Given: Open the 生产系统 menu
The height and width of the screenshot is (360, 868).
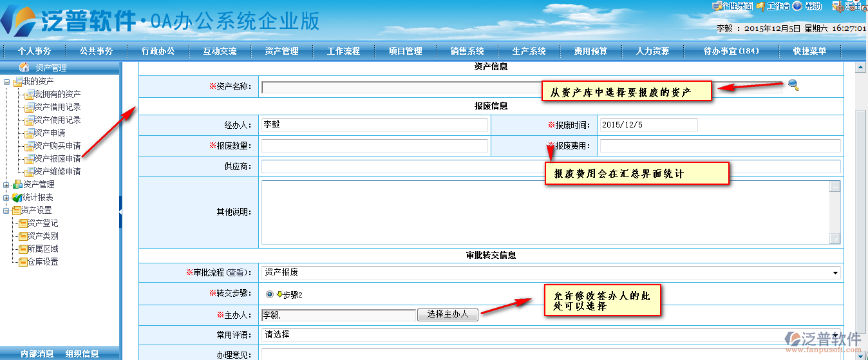Looking at the screenshot, I should click(529, 51).
